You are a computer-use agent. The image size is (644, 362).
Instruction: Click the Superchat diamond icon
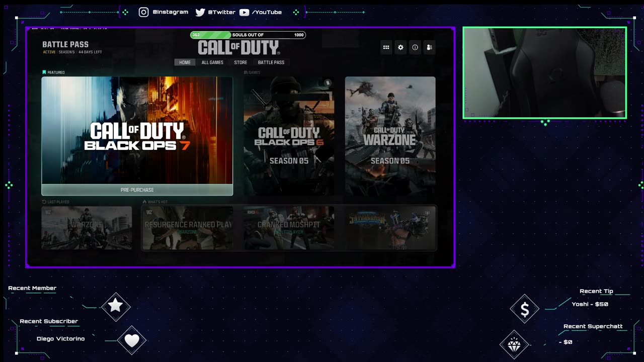(x=514, y=345)
